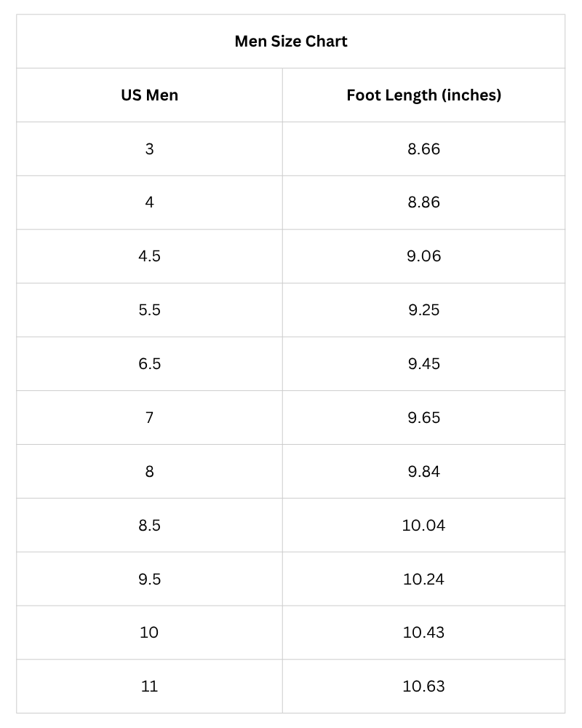Viewport: 582px width, 728px height.
Task: Click the 10.43 inches value
Action: [423, 633]
